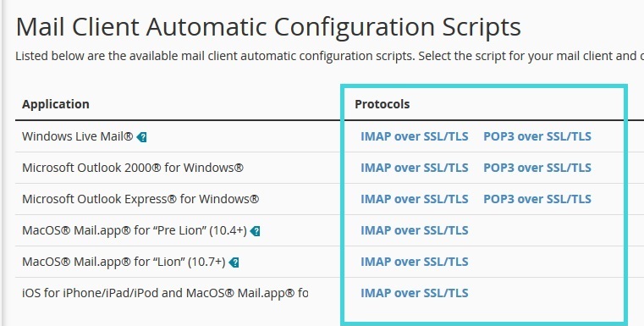Select IMAP over SSL/TLS for Outlook 2000
Viewport: 644px width, 326px height.
415,168
